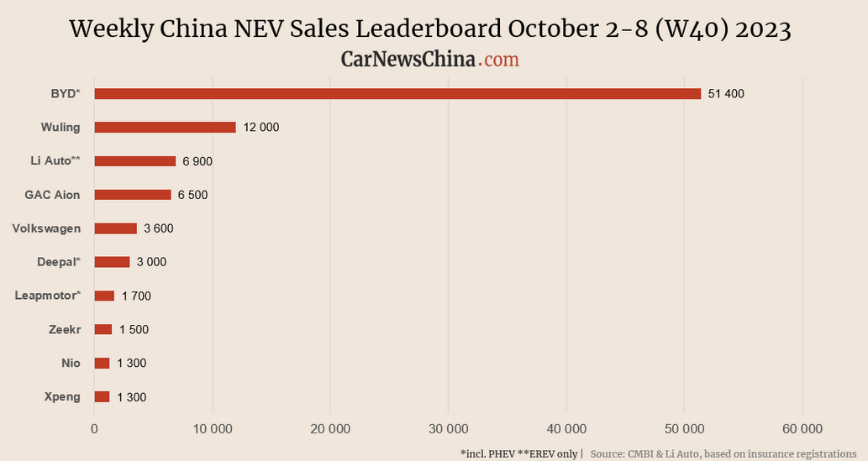
Task: Click the PHEV/EREV footnote text
Action: coord(519,453)
